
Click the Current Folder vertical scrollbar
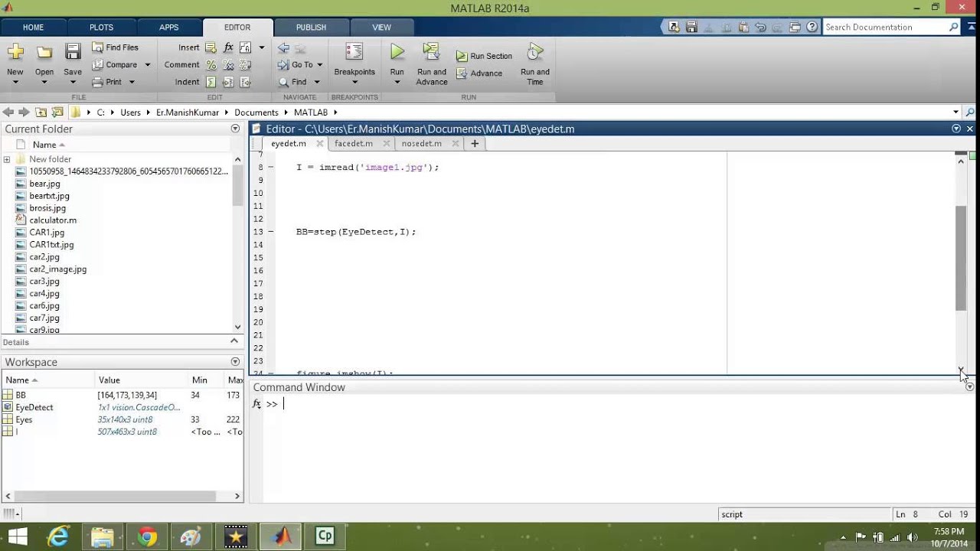click(237, 184)
